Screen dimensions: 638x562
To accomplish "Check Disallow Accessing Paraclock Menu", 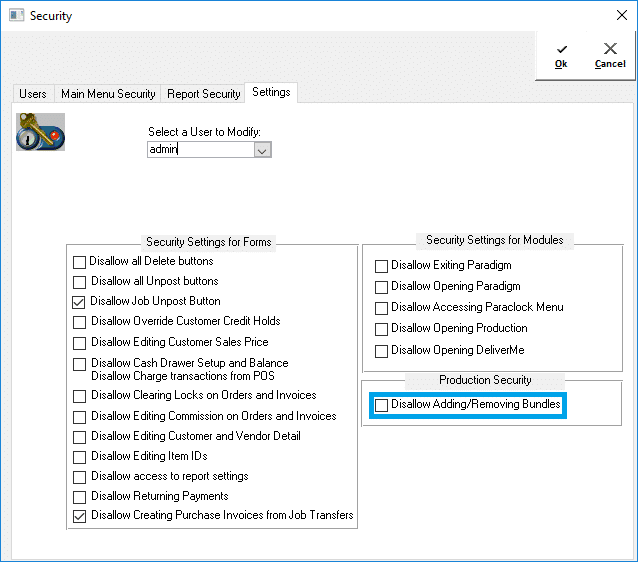I will click(382, 308).
